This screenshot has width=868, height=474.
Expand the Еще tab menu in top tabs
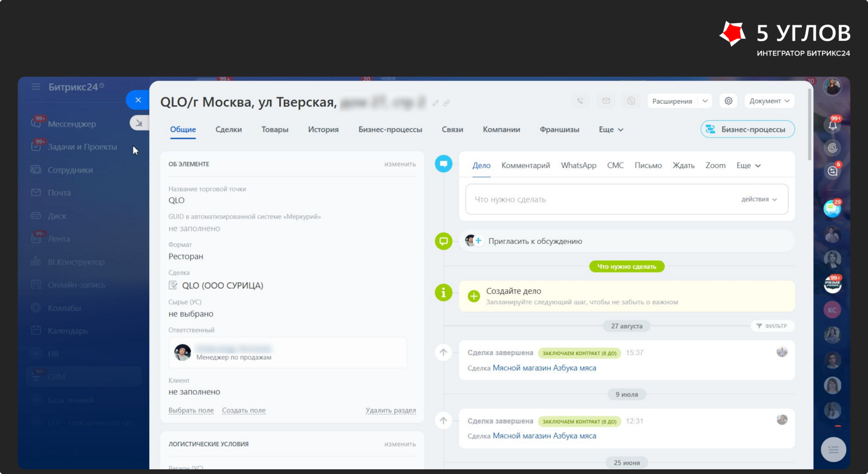click(611, 130)
